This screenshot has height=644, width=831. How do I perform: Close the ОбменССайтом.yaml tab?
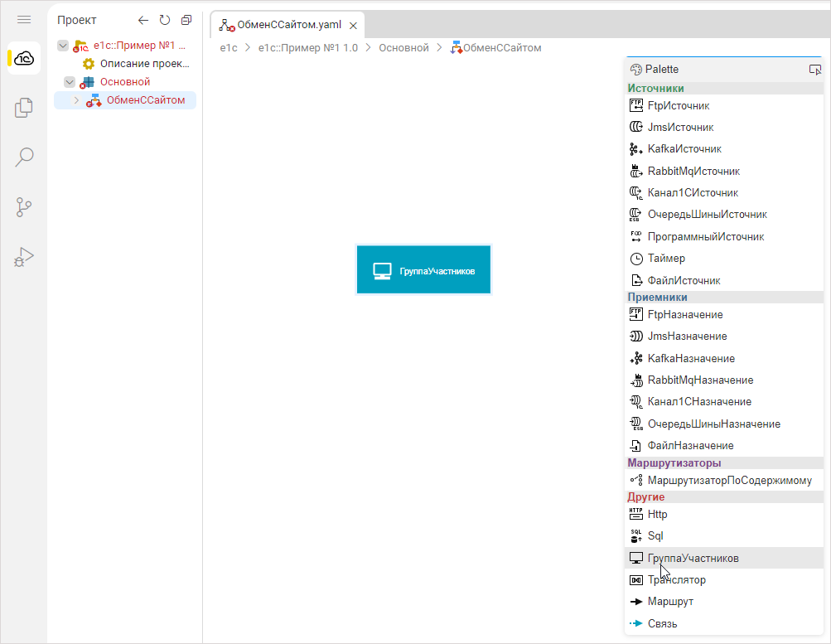354,26
